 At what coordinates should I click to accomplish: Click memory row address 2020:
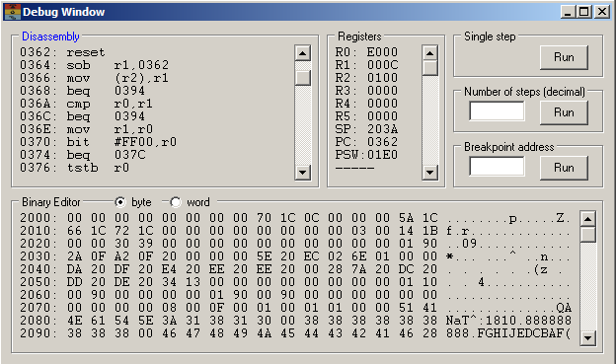pos(38,244)
